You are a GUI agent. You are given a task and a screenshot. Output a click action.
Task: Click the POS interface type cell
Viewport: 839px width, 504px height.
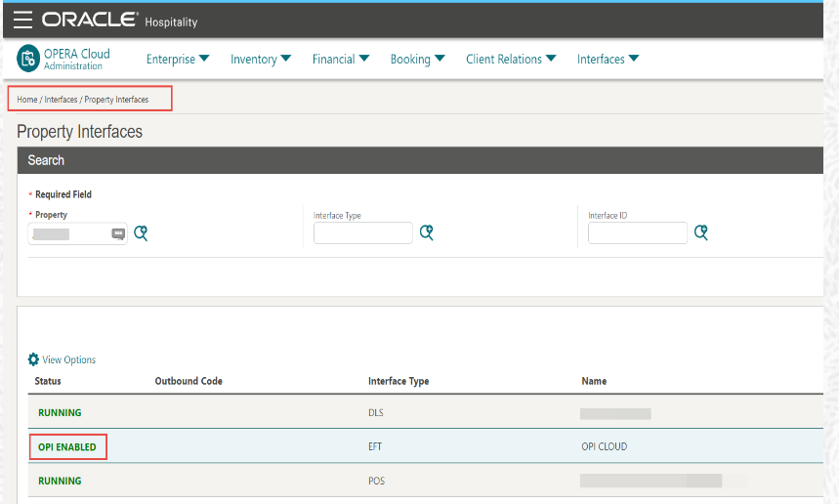point(376,481)
